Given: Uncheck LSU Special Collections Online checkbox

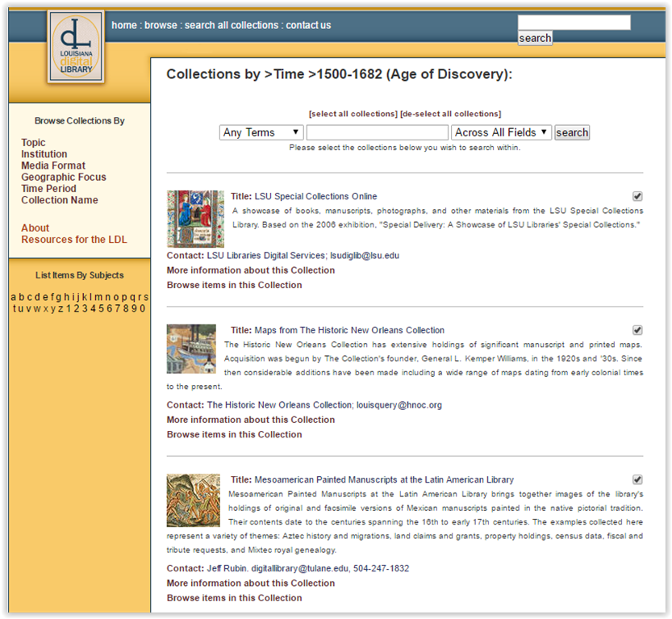Looking at the screenshot, I should point(637,196).
